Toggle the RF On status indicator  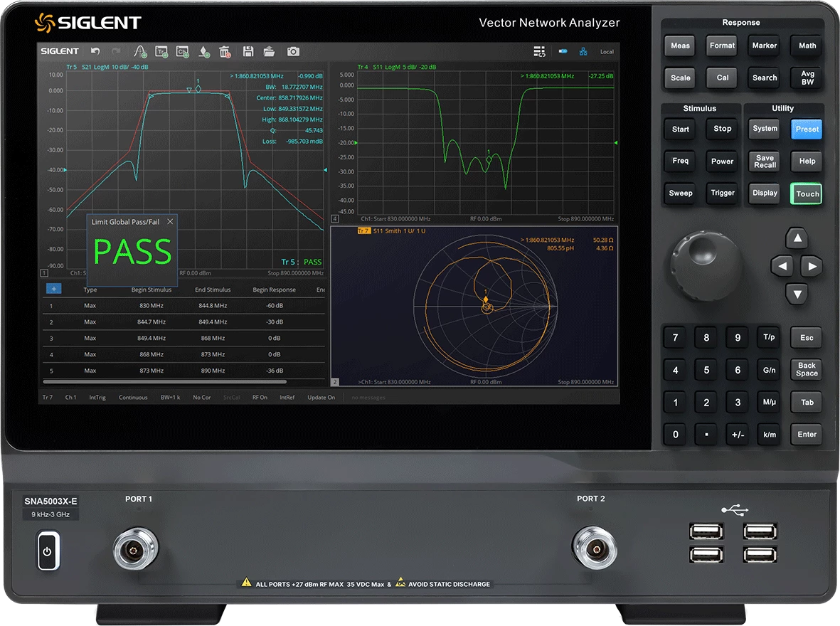(260, 398)
